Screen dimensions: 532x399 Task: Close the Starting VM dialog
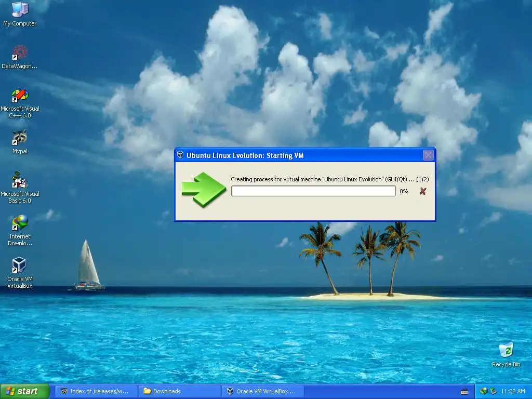[x=428, y=155]
